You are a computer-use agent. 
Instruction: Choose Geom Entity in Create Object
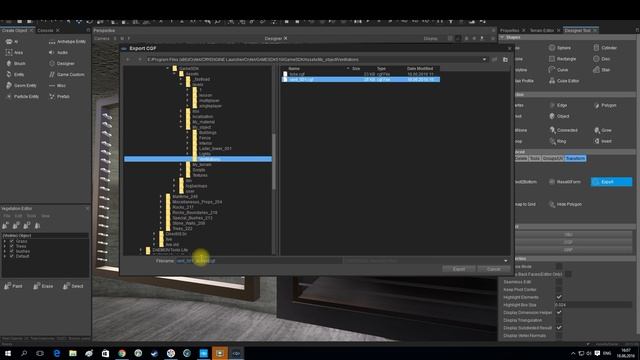click(x=21, y=86)
